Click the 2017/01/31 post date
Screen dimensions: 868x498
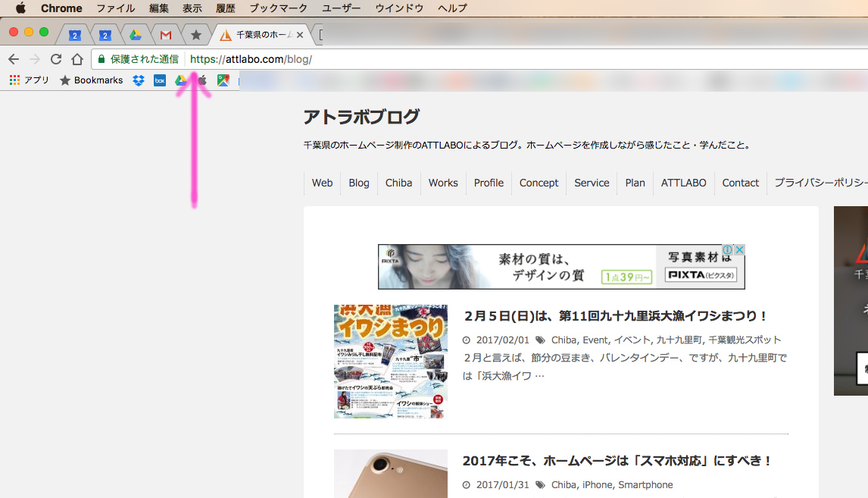(503, 485)
